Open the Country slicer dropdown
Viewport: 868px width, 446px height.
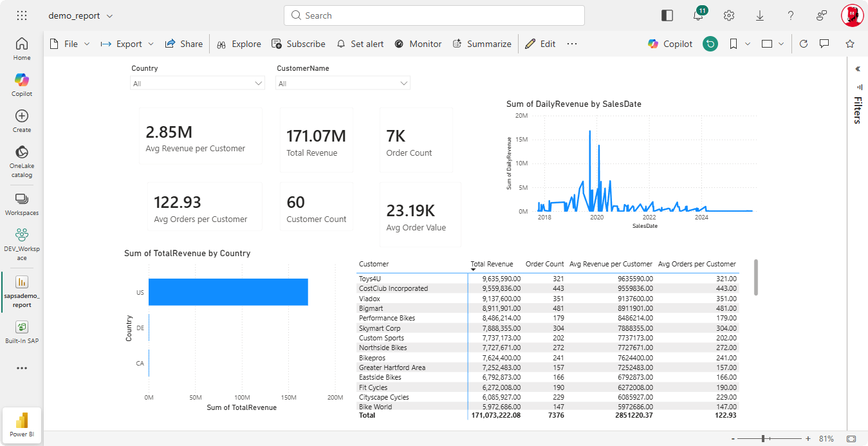[198, 83]
